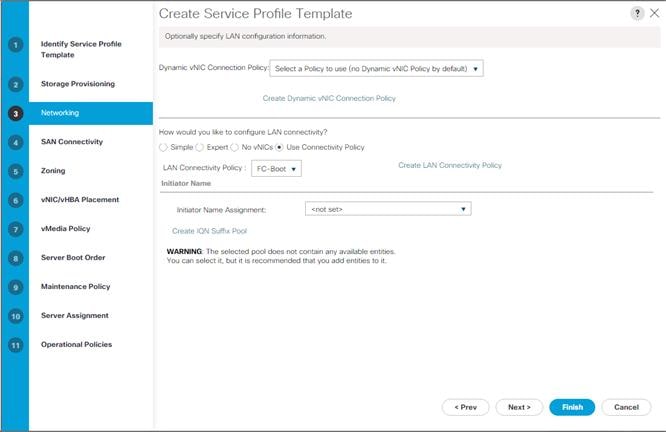666x432 pixels.
Task: Click step 10 circle icon for Server Assignment
Action: (16, 316)
